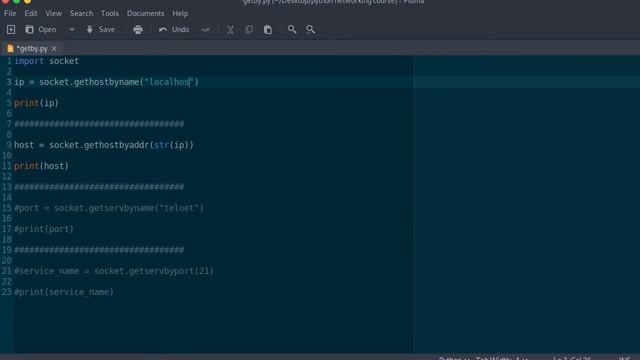This screenshot has height=360, width=640.
Task: Click the Redo arrow icon
Action: coord(206,29)
